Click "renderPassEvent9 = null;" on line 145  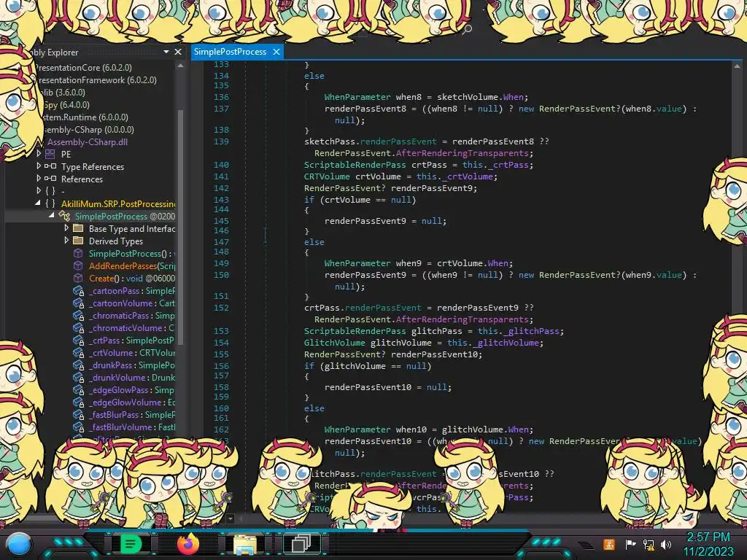[385, 221]
